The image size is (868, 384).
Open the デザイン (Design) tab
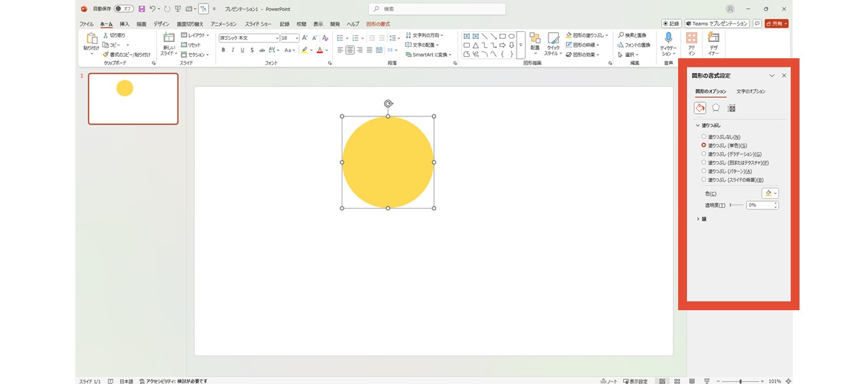tap(161, 24)
